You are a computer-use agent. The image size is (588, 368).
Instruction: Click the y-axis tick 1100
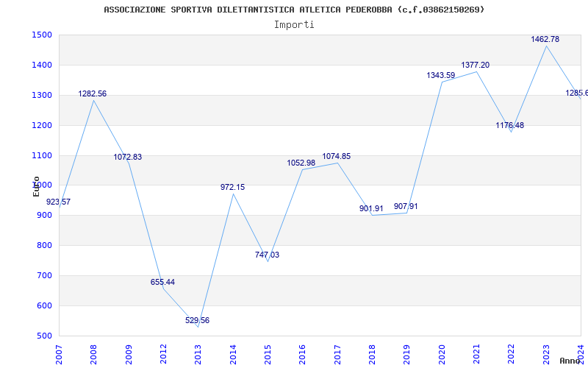pos(41,155)
